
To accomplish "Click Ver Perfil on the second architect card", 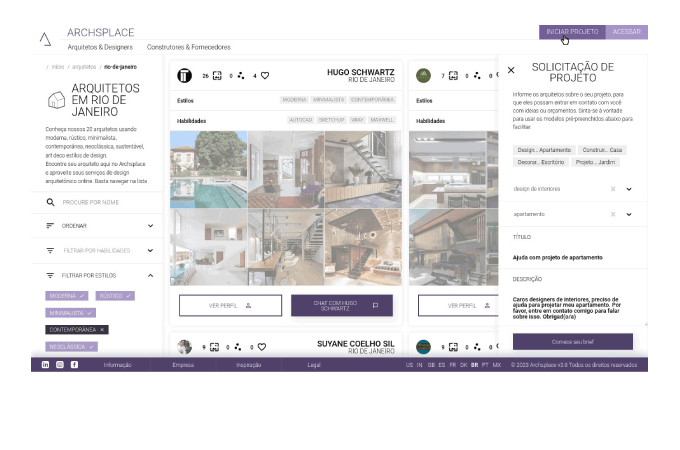I will click(x=458, y=305).
